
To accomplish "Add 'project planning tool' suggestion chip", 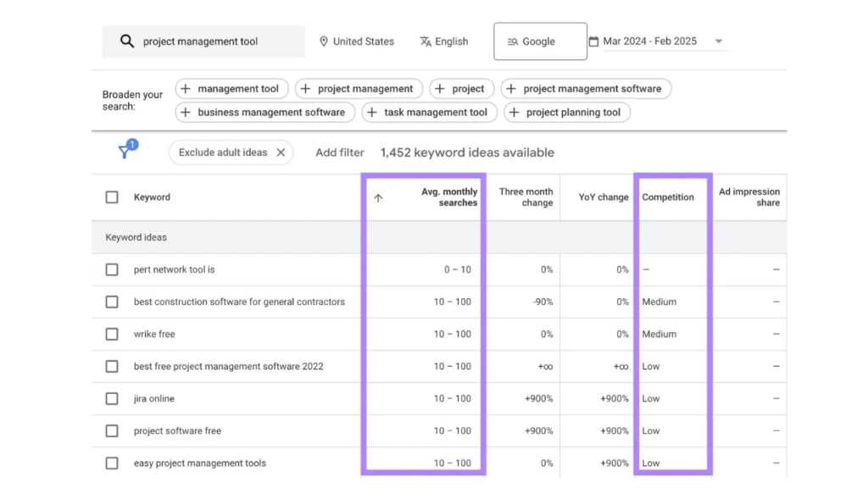I will point(567,113).
